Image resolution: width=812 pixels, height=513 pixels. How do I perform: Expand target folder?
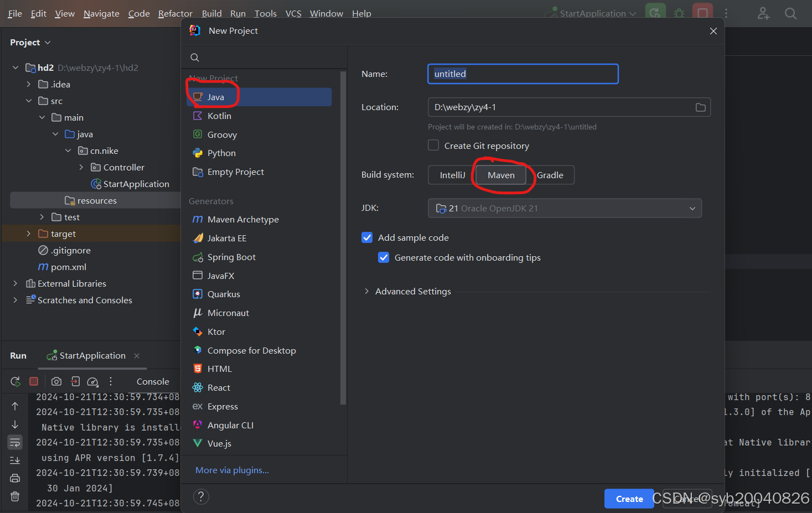point(29,234)
